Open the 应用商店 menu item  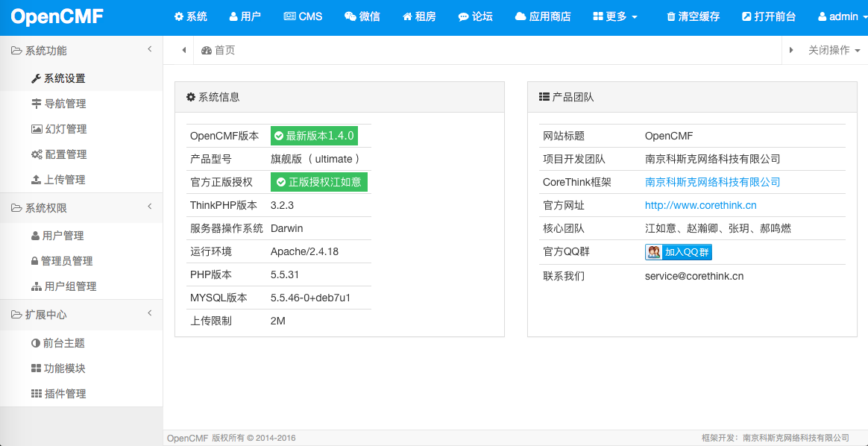point(543,16)
